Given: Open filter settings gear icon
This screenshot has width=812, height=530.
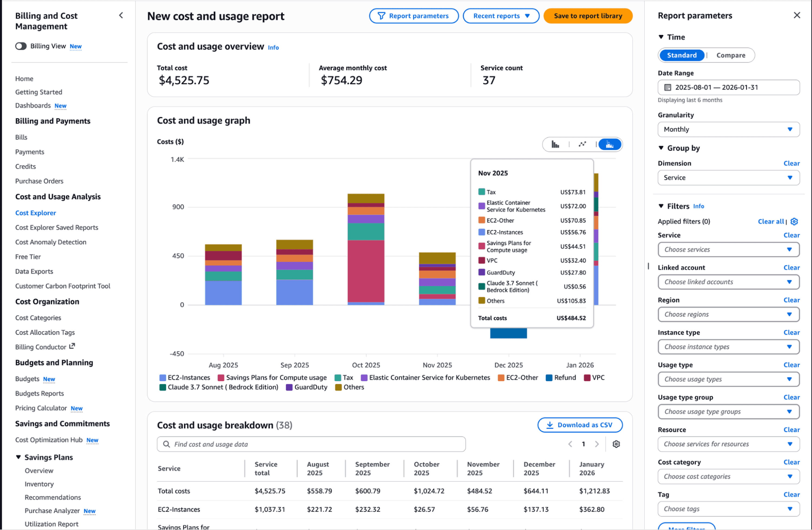Looking at the screenshot, I should [794, 222].
